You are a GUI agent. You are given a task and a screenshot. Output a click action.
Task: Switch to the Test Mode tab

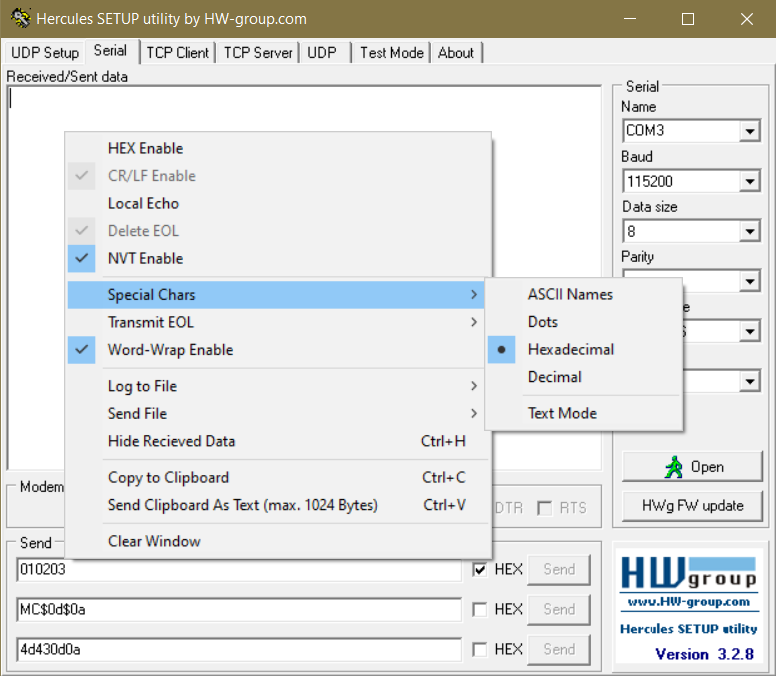click(392, 52)
